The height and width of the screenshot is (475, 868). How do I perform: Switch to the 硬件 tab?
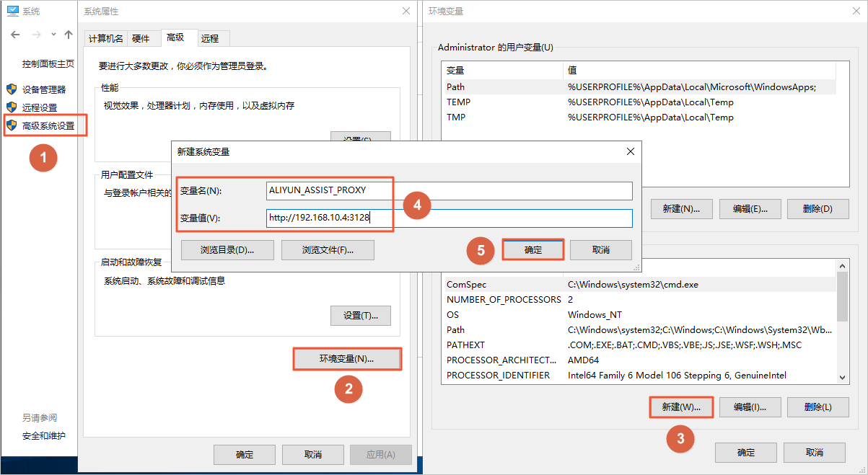[141, 38]
